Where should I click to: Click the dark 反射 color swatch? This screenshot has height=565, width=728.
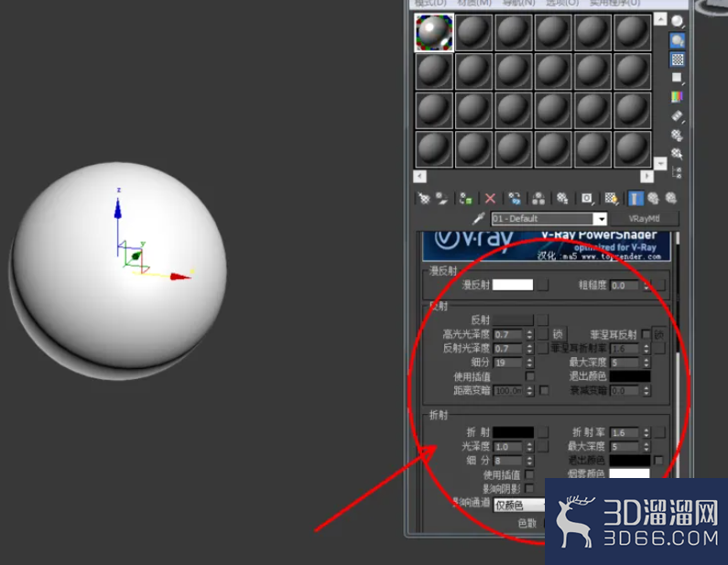pos(513,320)
